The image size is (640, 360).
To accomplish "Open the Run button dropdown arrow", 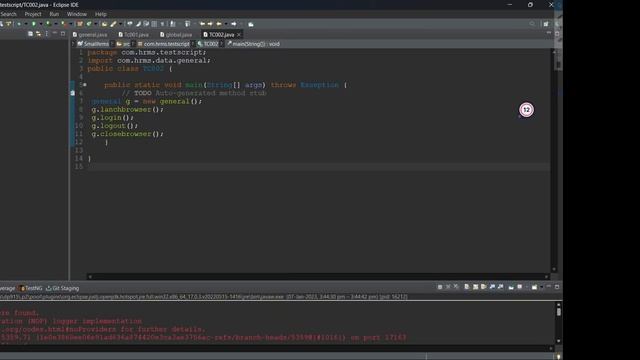I will pyautogui.click(x=41, y=24).
